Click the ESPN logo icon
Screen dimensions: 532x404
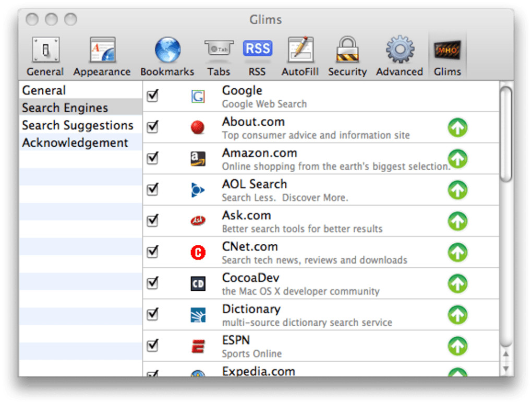(198, 346)
